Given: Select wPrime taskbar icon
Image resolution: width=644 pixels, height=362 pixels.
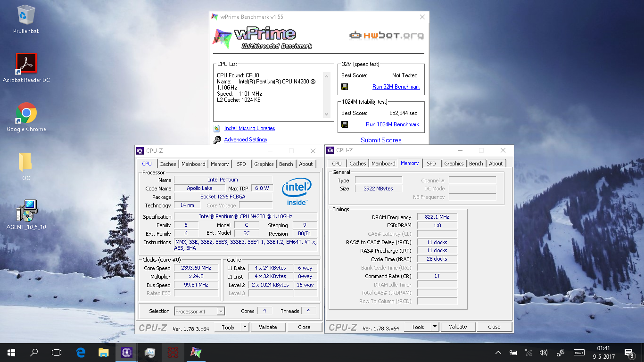Looking at the screenshot, I should coord(196,352).
